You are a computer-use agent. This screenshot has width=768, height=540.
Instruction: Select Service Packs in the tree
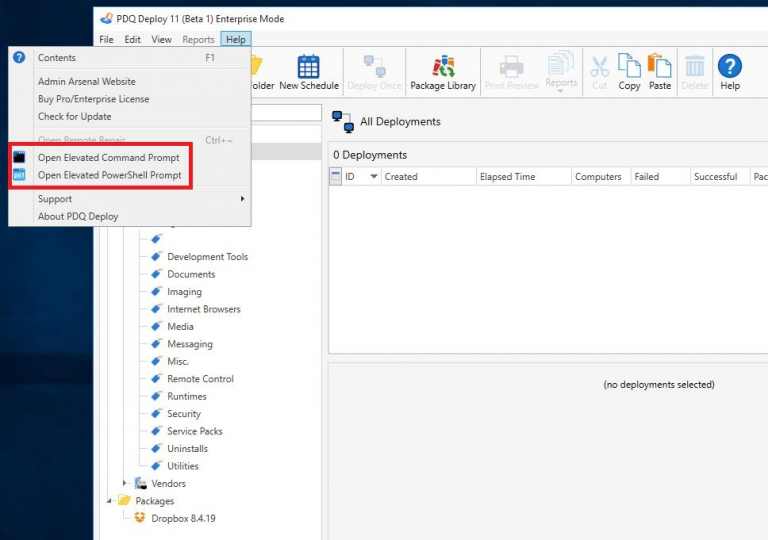[x=195, y=431]
